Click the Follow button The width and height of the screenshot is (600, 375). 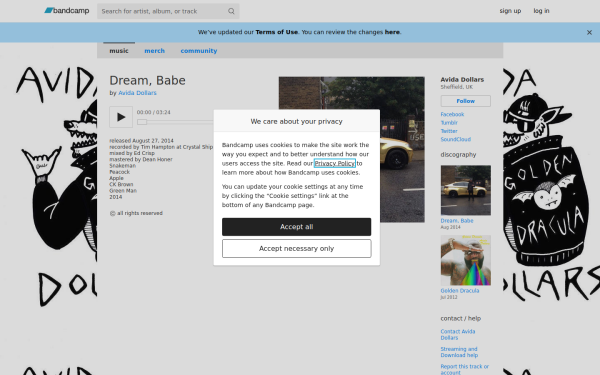(465, 101)
